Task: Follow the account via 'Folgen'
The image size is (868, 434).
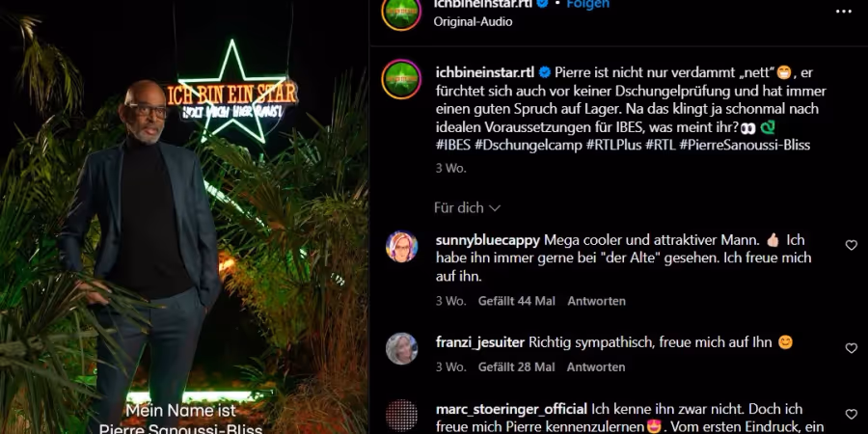Action: click(588, 4)
